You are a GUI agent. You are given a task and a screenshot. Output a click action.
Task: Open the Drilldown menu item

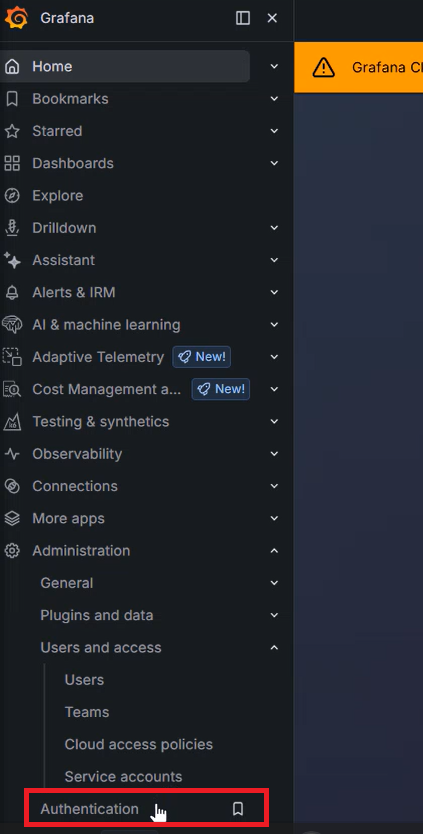click(x=64, y=228)
